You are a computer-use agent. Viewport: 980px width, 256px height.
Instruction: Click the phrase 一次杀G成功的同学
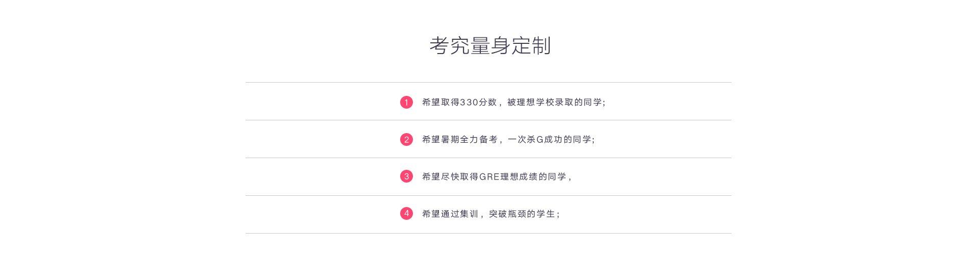pyautogui.click(x=549, y=140)
